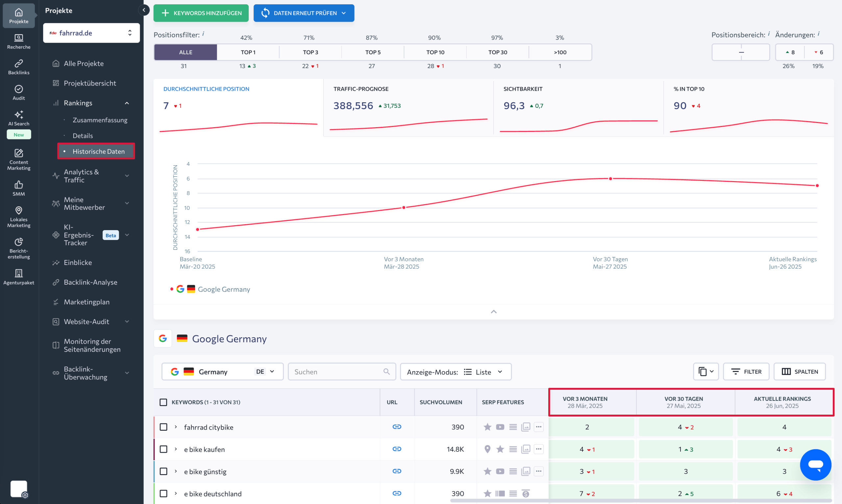Filter by declined positions (down 6)
This screenshot has width=842, height=504.
click(x=819, y=52)
